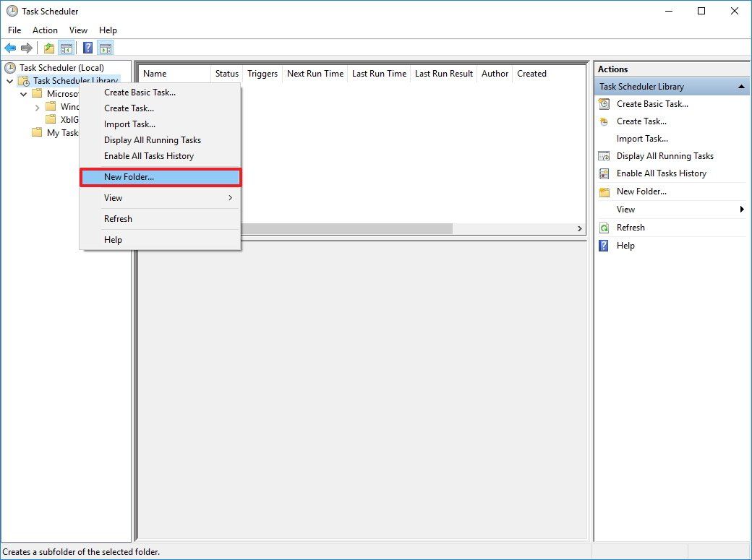This screenshot has height=560, width=752.
Task: Click Create Basic Task link in Actions pane
Action: click(652, 103)
